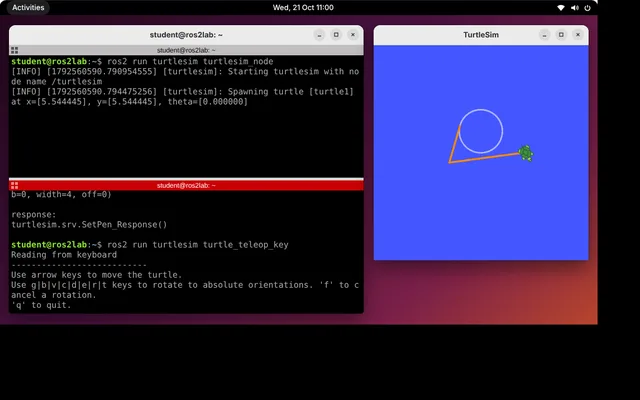Click the 'Spawning turtle [turtle1]' log line
Screen dimensions: 640x400
pos(182,91)
